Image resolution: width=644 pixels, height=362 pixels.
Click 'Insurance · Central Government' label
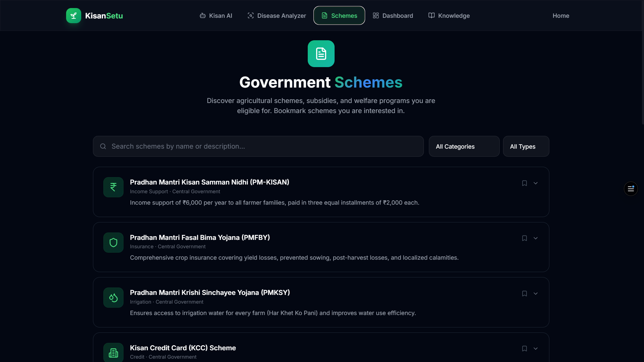[167, 247]
